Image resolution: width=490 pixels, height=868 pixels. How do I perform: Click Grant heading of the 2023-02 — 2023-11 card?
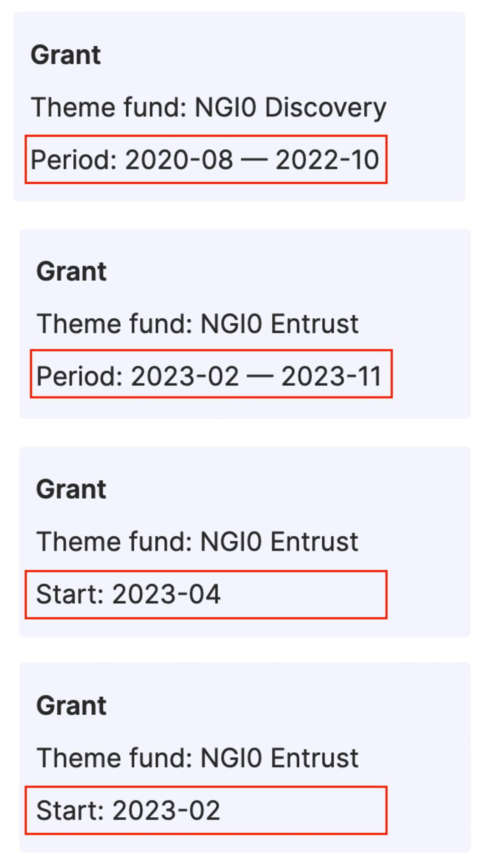[71, 272]
